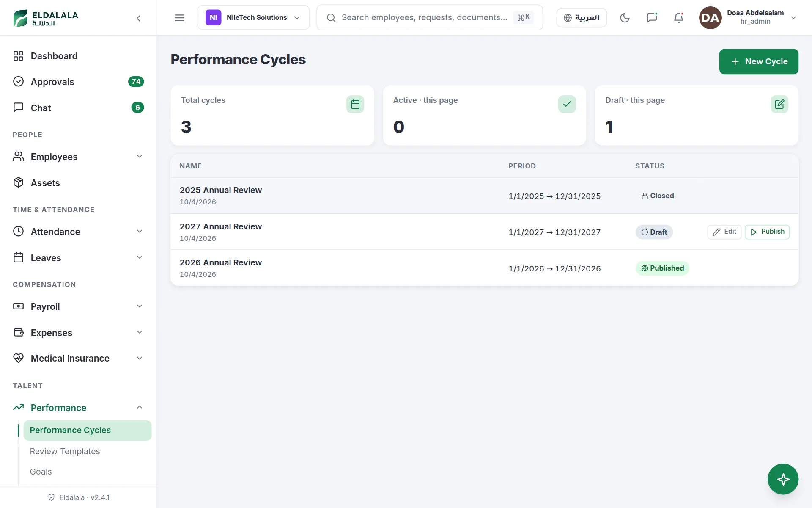This screenshot has width=812, height=508.
Task: Open Review Templates
Action: tap(87, 451)
